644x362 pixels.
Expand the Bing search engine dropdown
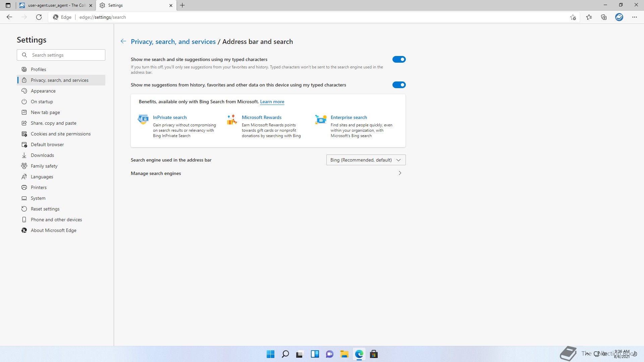pos(366,160)
